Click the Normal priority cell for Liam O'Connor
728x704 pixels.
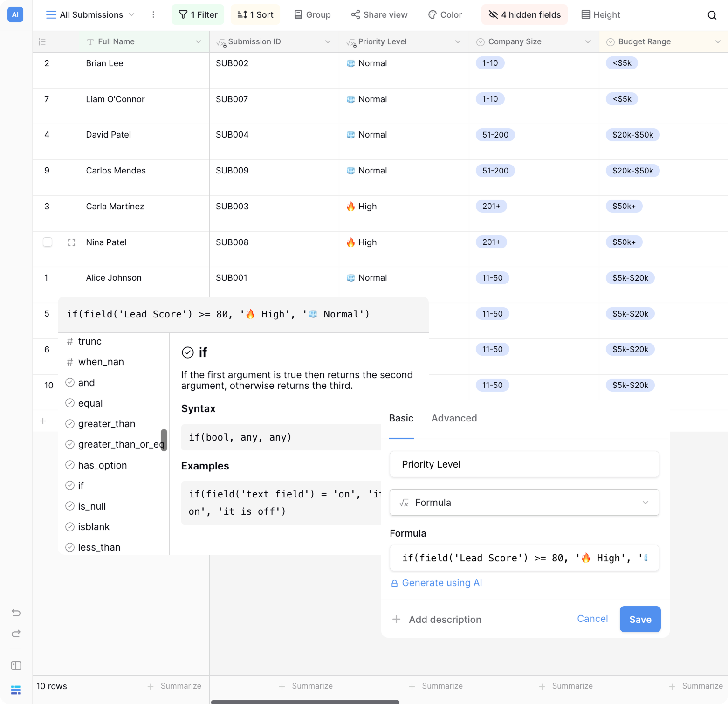pos(404,106)
